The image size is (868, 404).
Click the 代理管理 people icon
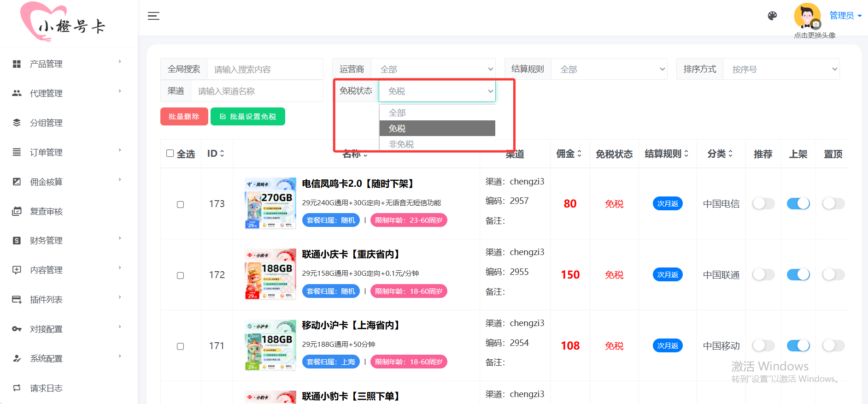pyautogui.click(x=17, y=93)
